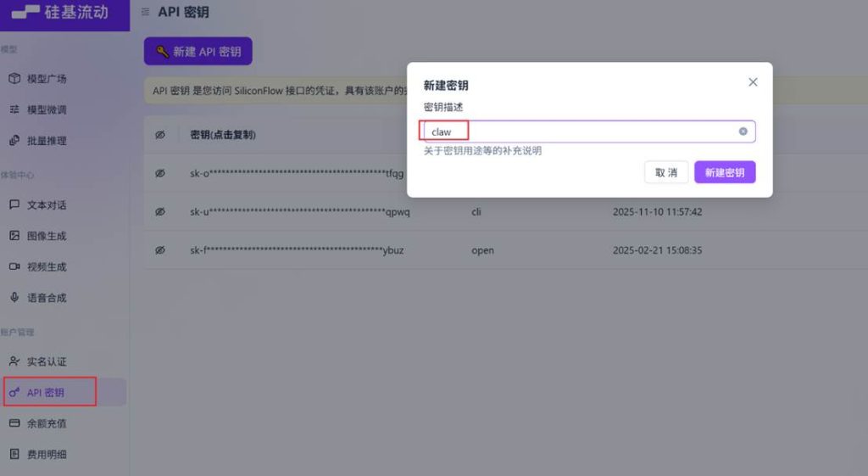Open 语音合成 in the sidebar
Image resolution: width=868 pixels, height=476 pixels.
47,298
